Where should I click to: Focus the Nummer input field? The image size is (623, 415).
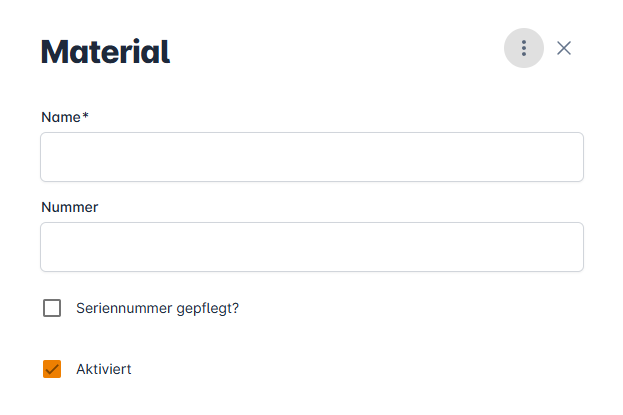tap(311, 247)
